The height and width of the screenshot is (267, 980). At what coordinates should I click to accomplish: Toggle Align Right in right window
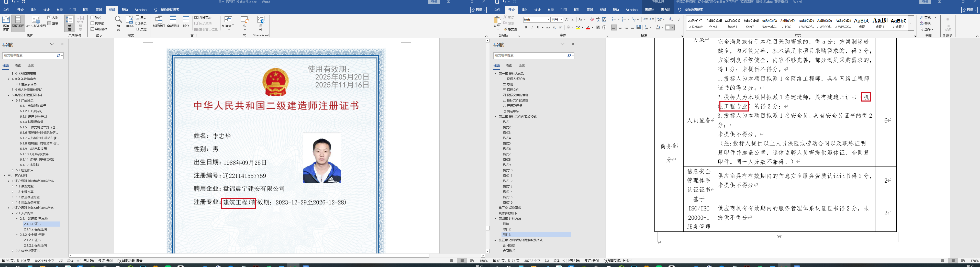point(626,27)
